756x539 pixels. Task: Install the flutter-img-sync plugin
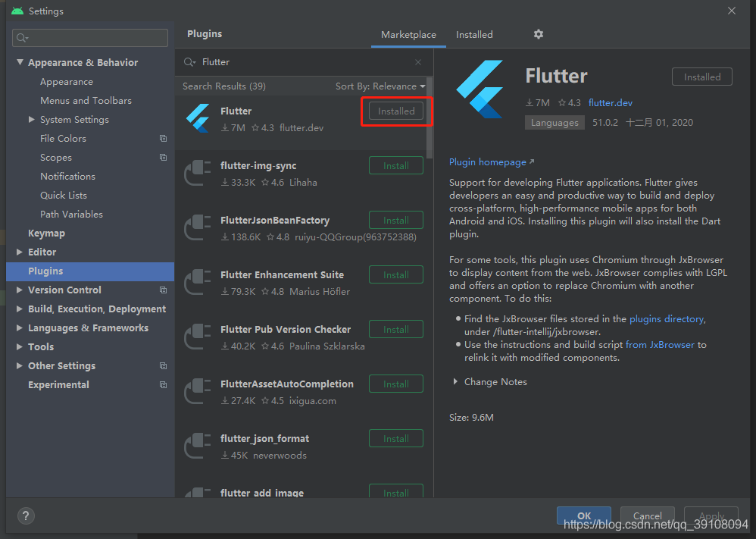tap(396, 165)
